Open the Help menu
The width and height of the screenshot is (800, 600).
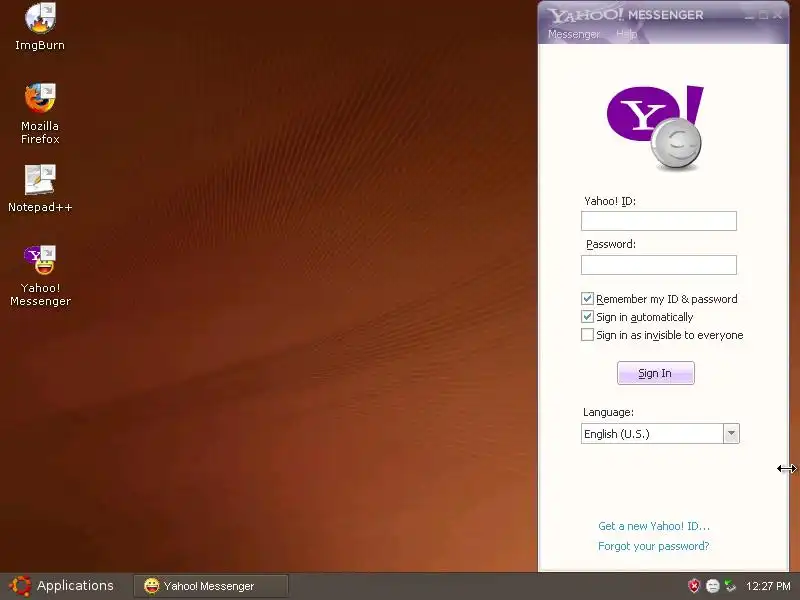coord(626,34)
